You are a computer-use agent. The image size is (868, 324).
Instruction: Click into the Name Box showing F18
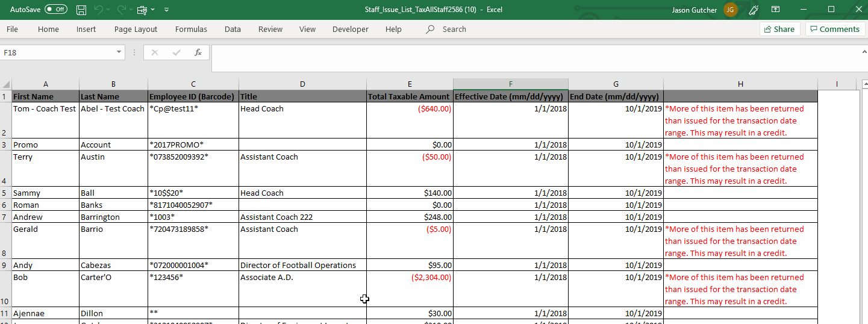coord(57,52)
